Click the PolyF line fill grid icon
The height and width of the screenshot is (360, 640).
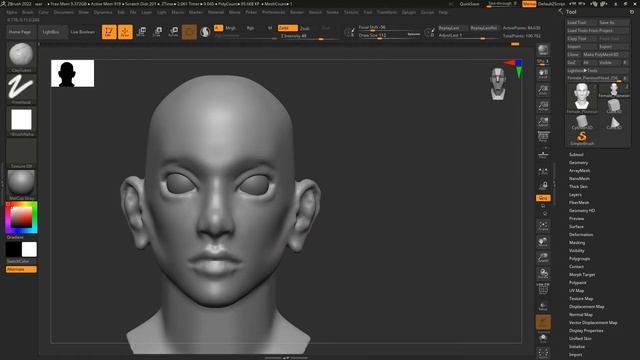[x=543, y=289]
